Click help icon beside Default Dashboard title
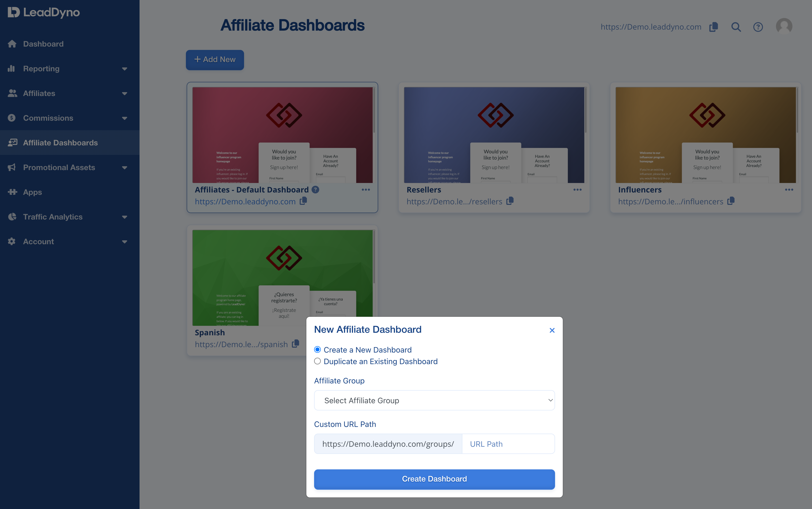 [x=315, y=190]
